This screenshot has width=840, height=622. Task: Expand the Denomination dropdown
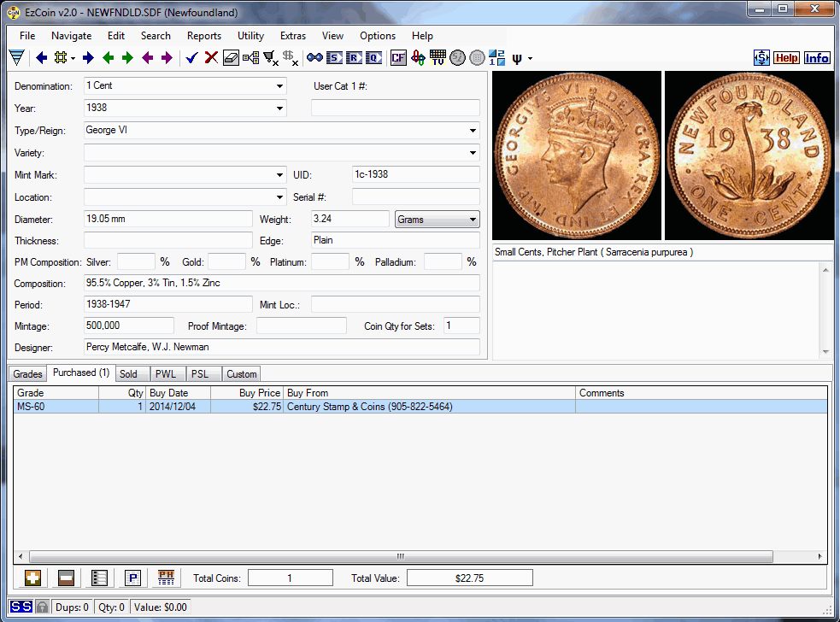pyautogui.click(x=279, y=86)
